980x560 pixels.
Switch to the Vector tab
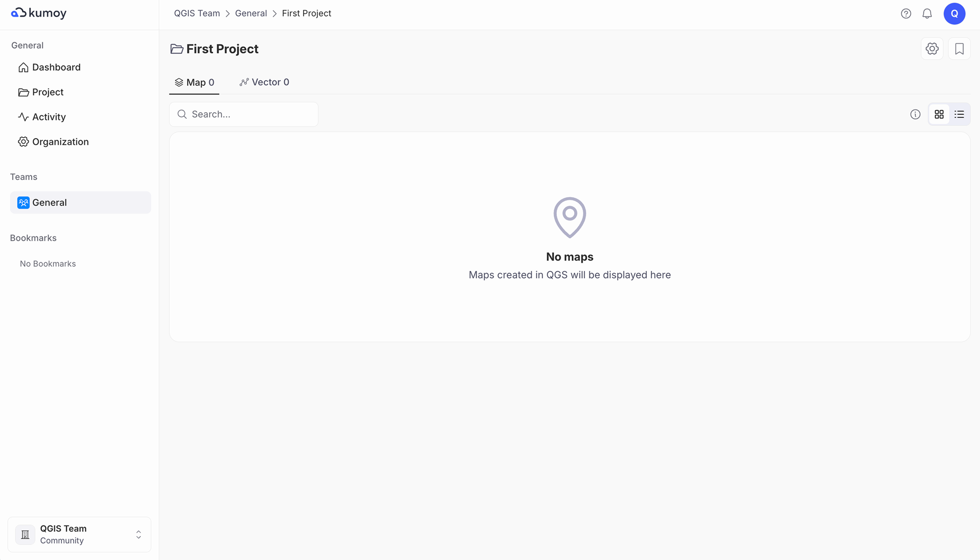pyautogui.click(x=264, y=82)
